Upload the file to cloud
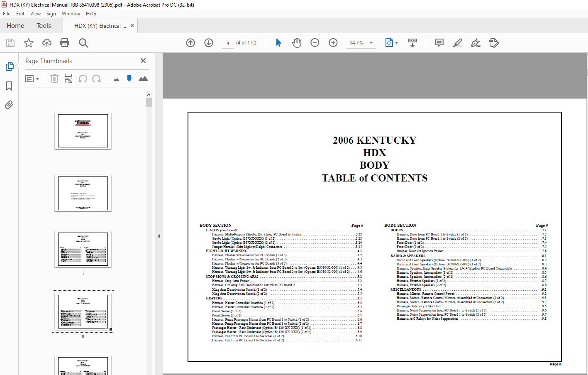 point(47,43)
